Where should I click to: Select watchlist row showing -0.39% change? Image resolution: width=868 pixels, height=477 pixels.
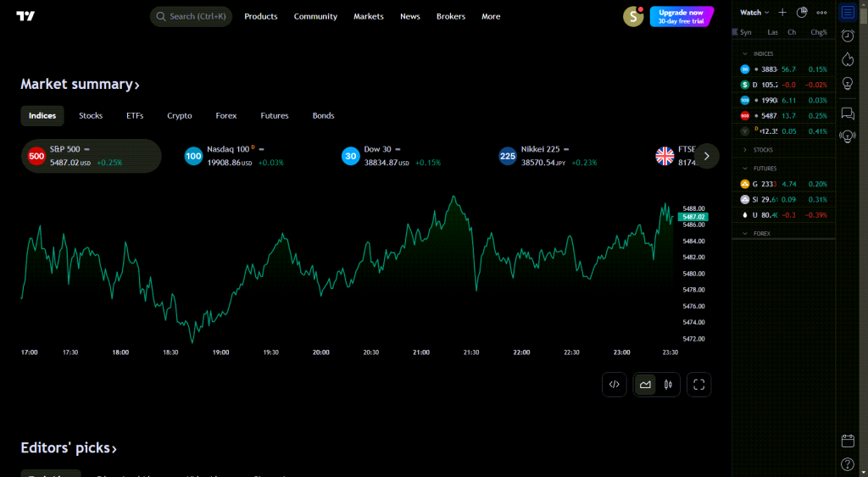tap(784, 214)
